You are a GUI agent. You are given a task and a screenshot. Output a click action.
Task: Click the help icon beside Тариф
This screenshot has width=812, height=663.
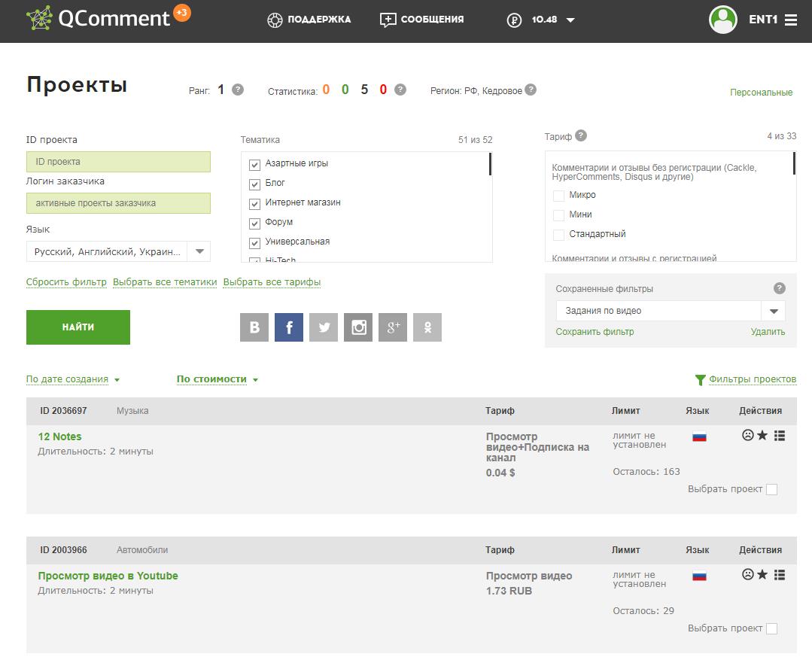(581, 135)
